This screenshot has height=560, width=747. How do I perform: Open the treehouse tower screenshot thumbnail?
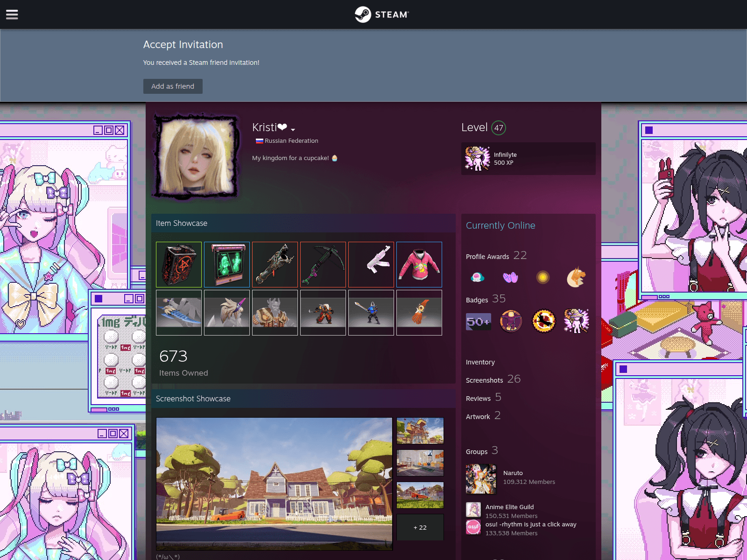pyautogui.click(x=420, y=430)
